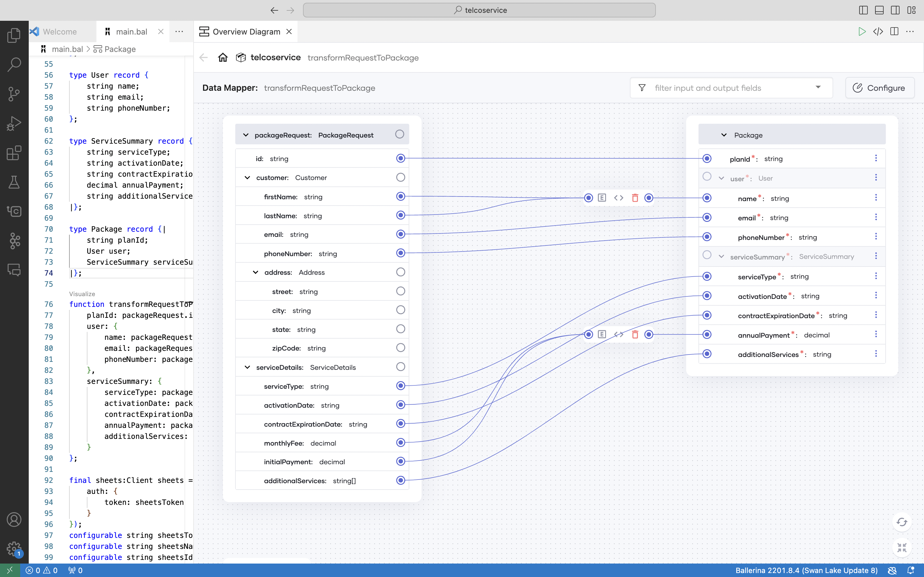Screen dimensions: 924x577
Task: Select the zipCode field port circle
Action: (x=400, y=348)
